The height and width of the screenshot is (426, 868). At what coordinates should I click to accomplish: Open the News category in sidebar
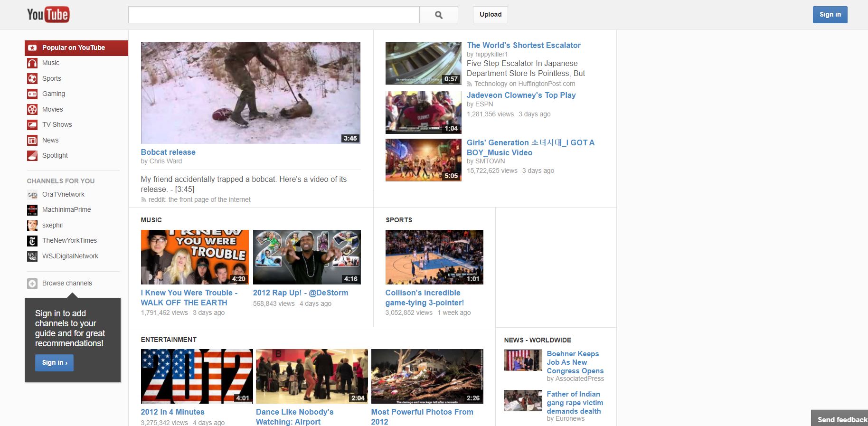pyautogui.click(x=50, y=140)
